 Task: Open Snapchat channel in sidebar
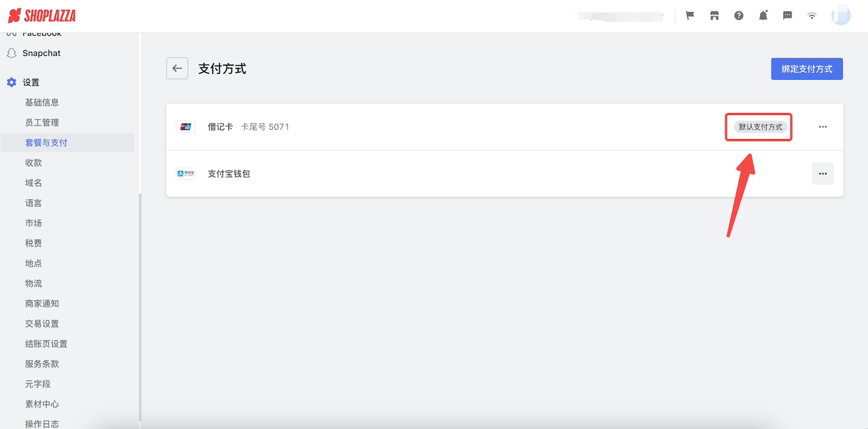pyautogui.click(x=41, y=53)
